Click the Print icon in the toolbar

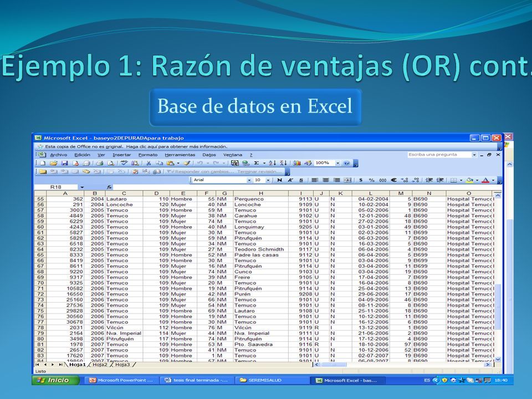pyautogui.click(x=99, y=163)
